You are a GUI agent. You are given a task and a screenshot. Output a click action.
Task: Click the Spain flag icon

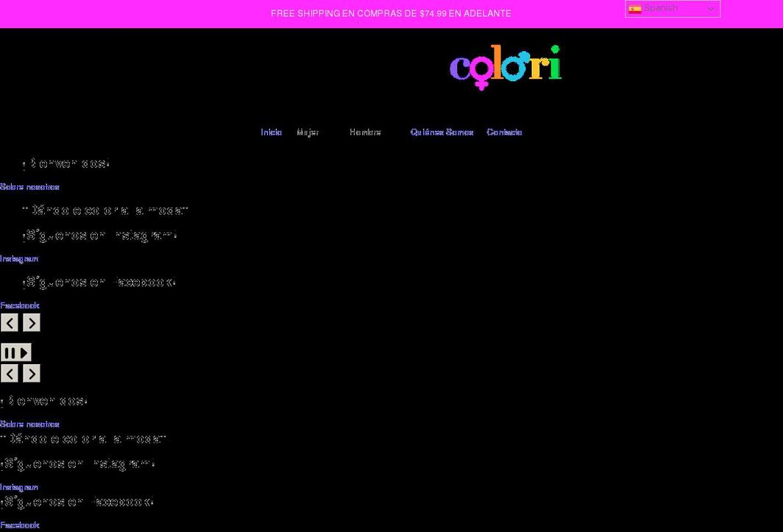tap(634, 9)
